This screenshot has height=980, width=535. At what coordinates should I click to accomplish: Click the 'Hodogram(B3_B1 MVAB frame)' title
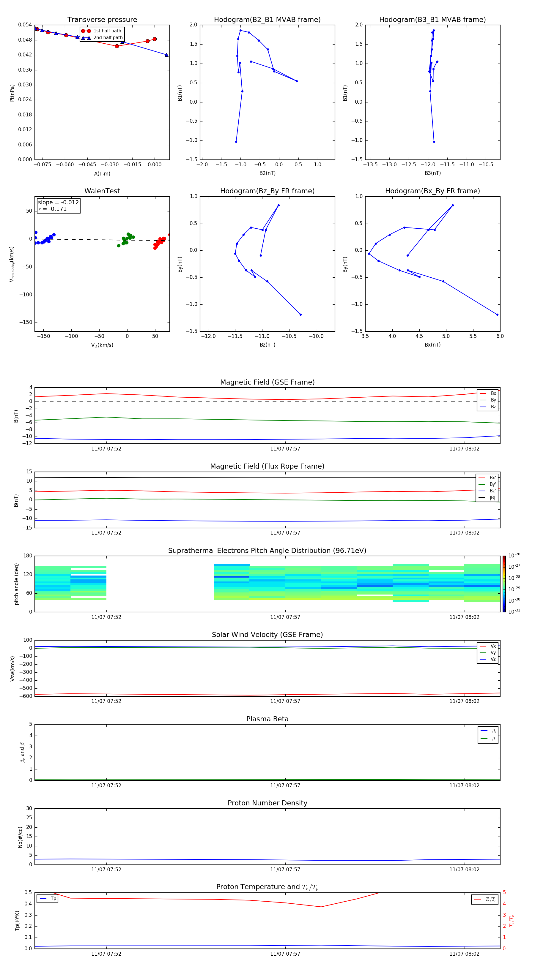coord(432,20)
